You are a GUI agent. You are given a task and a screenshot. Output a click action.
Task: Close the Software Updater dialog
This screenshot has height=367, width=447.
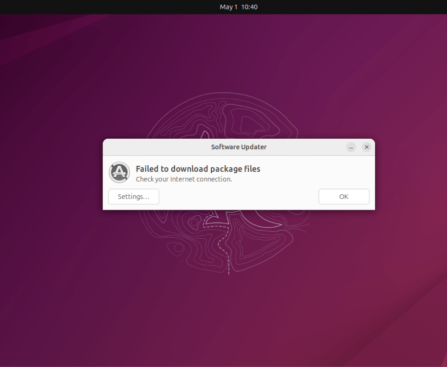pos(367,147)
